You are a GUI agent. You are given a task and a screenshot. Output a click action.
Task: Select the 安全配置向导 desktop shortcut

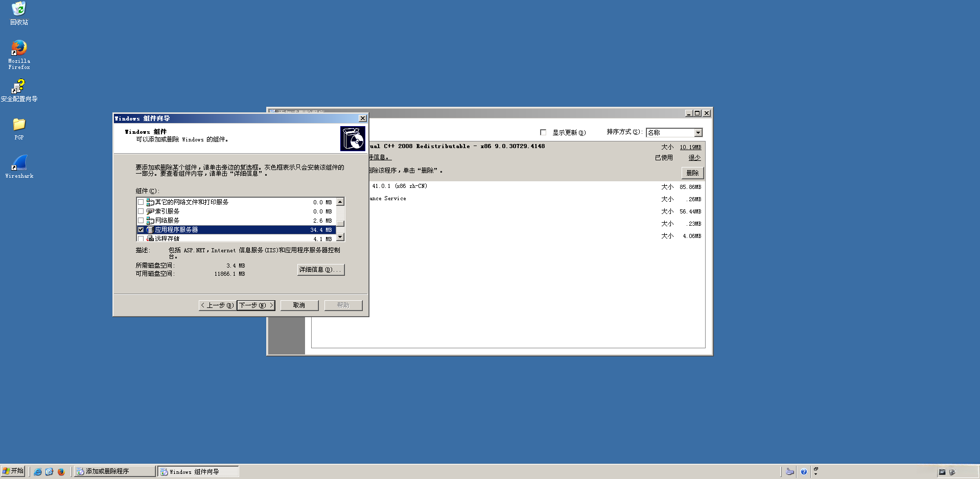coord(19,91)
